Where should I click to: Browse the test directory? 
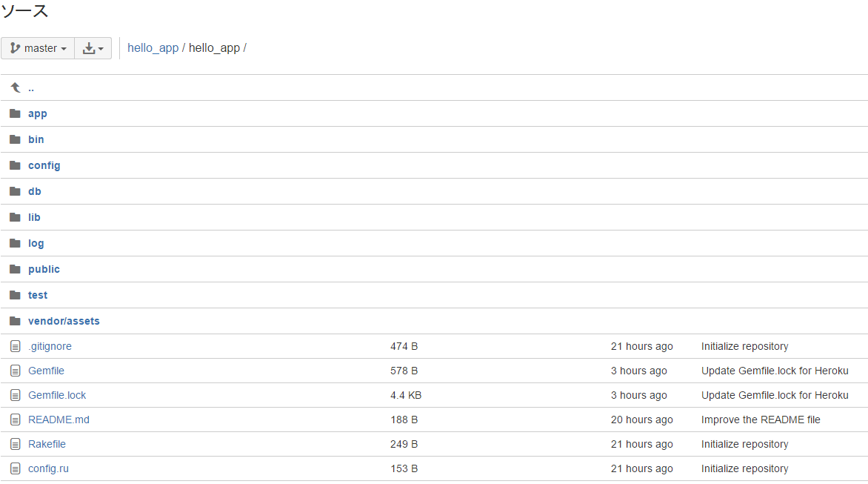(38, 295)
